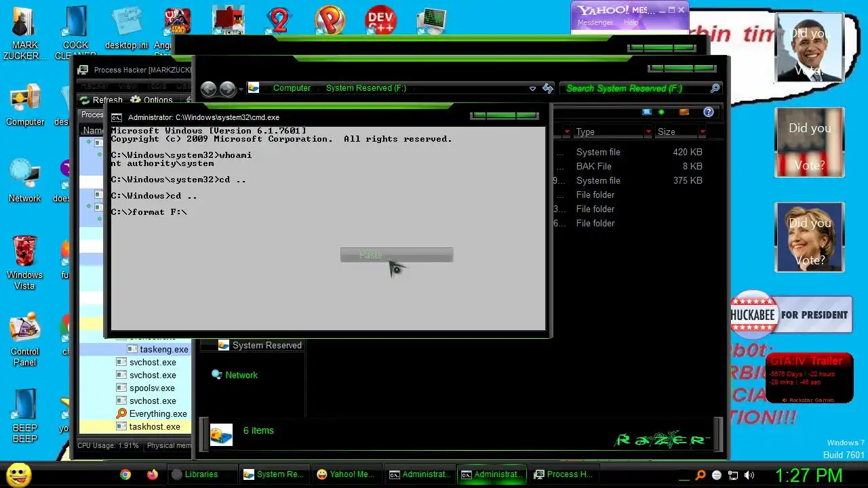
Task: Select System Reserved in Explorer navigation pane
Action: (260, 345)
